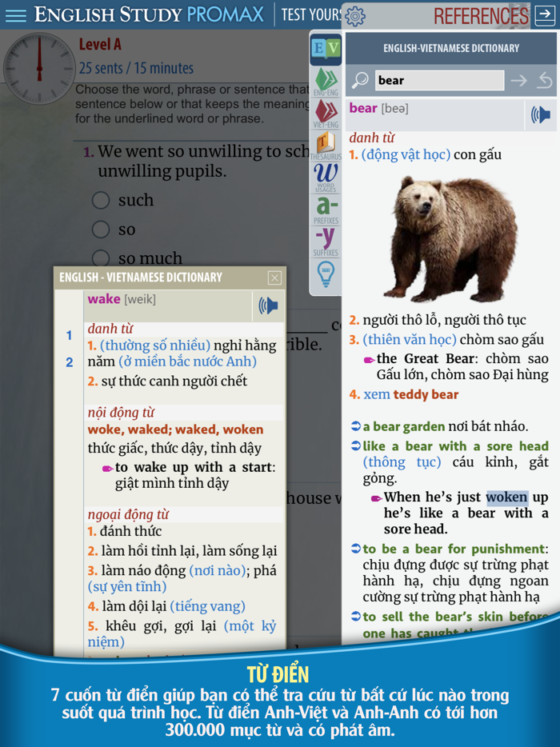Open the 'teddy bear' cross-reference link
Screen dimensions: 560x747
coord(426,394)
